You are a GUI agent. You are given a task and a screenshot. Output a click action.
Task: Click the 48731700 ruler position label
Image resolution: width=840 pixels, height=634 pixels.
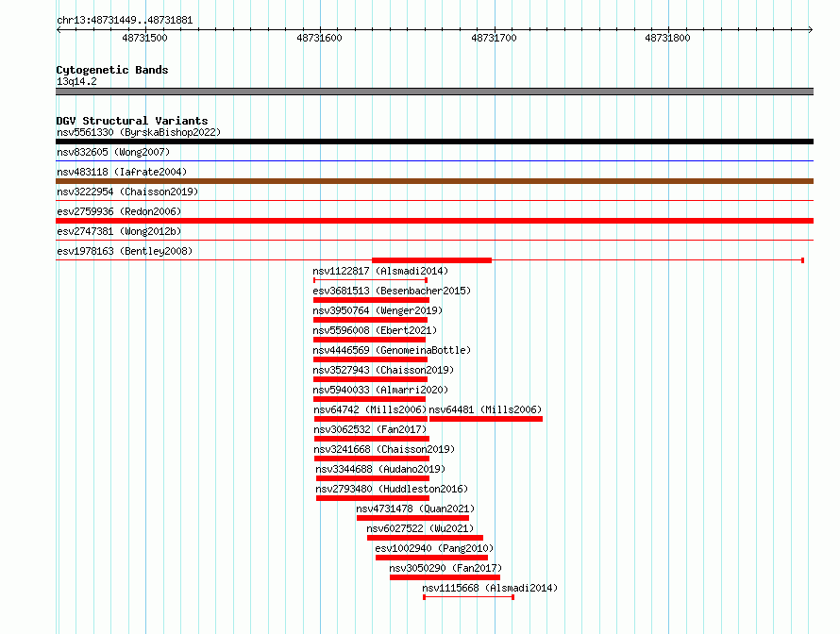pos(494,38)
